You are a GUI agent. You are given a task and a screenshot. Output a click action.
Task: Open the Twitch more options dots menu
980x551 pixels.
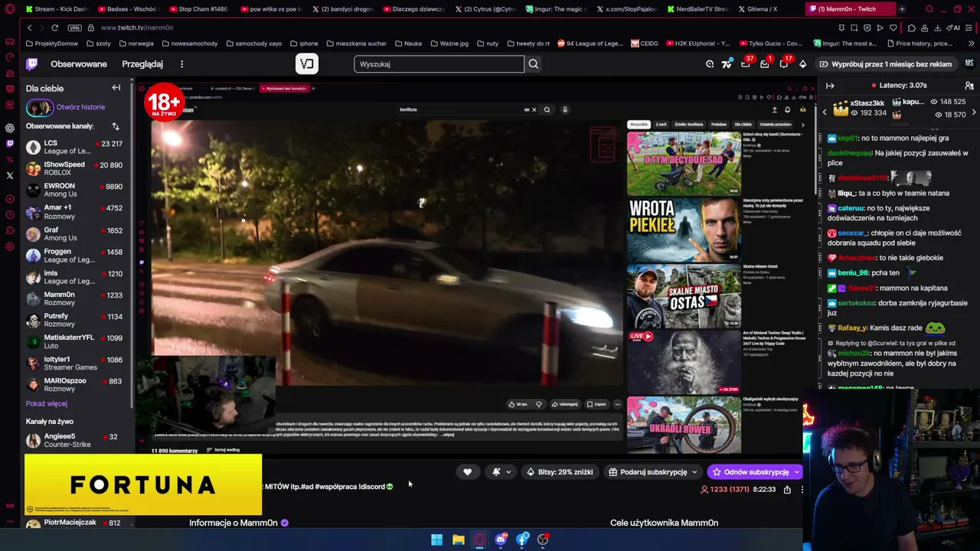181,64
